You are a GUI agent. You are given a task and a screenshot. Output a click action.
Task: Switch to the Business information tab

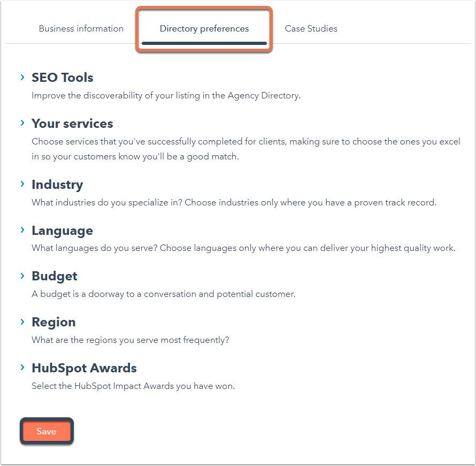tap(81, 28)
